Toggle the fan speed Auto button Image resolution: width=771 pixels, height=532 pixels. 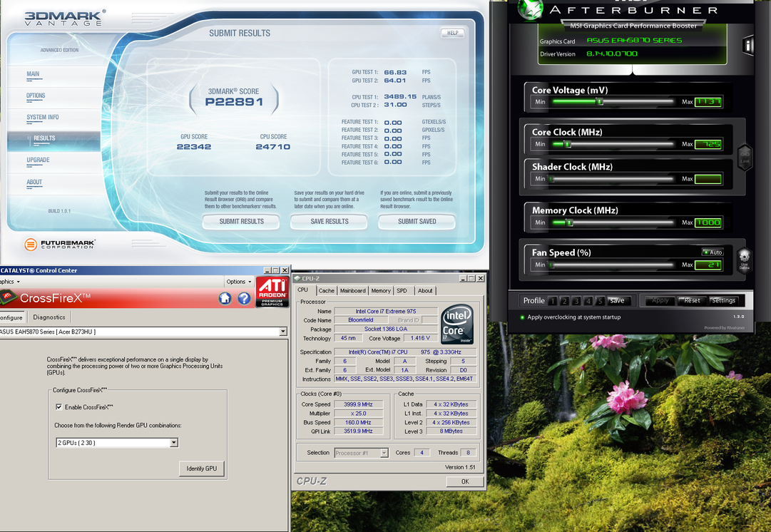pyautogui.click(x=713, y=252)
